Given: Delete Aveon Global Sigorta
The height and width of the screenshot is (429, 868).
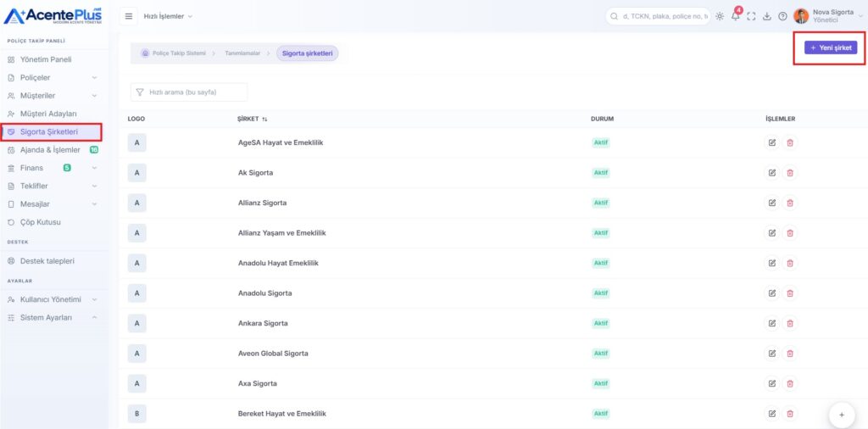Looking at the screenshot, I should click(x=790, y=354).
